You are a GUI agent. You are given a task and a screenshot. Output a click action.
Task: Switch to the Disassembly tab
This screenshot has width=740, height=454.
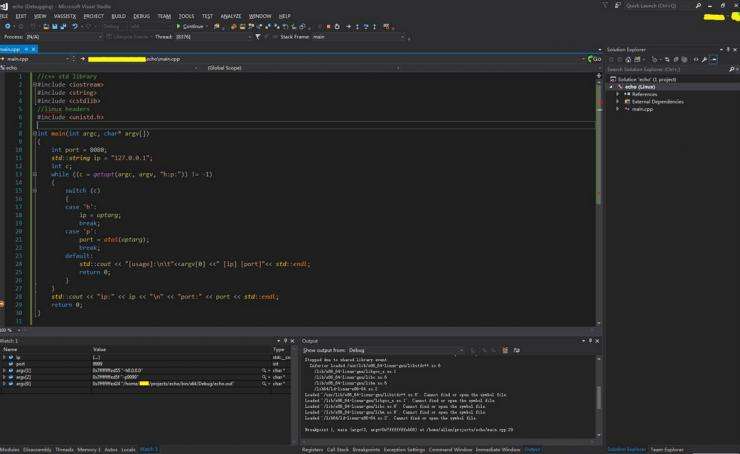37,449
